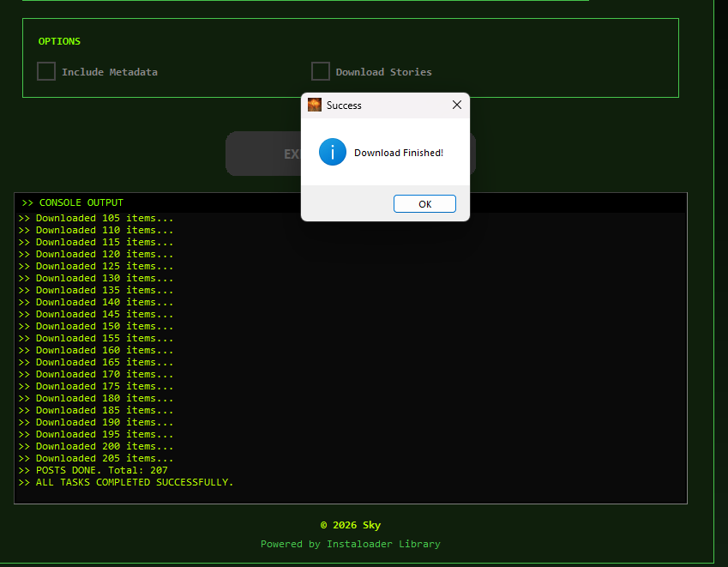Click the orange app icon in the Success title bar
This screenshot has width=728, height=567.
[316, 105]
